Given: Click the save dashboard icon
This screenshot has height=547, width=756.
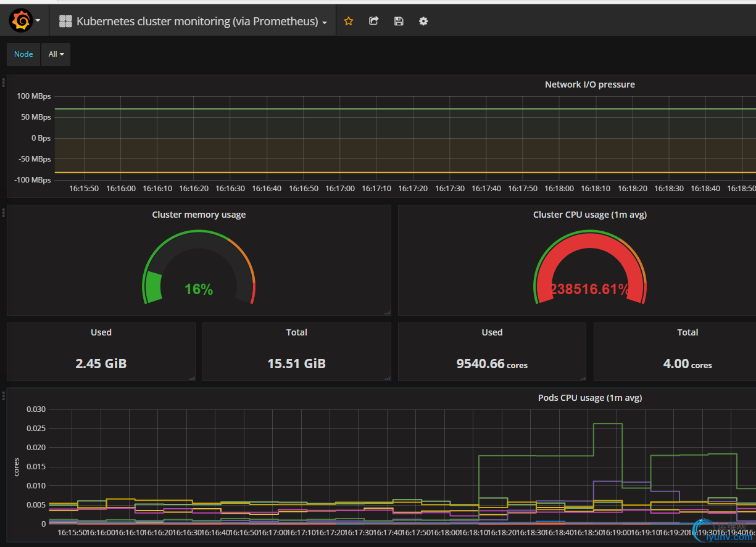Looking at the screenshot, I should point(399,21).
